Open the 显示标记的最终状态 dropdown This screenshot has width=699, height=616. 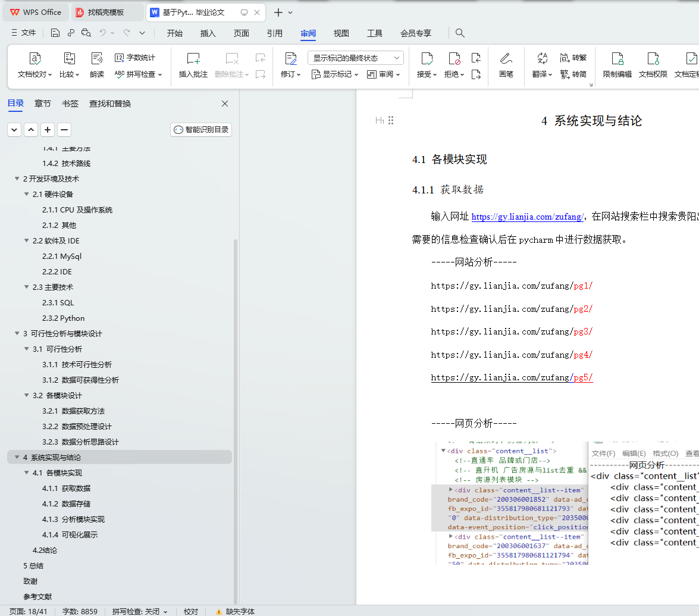click(x=356, y=58)
